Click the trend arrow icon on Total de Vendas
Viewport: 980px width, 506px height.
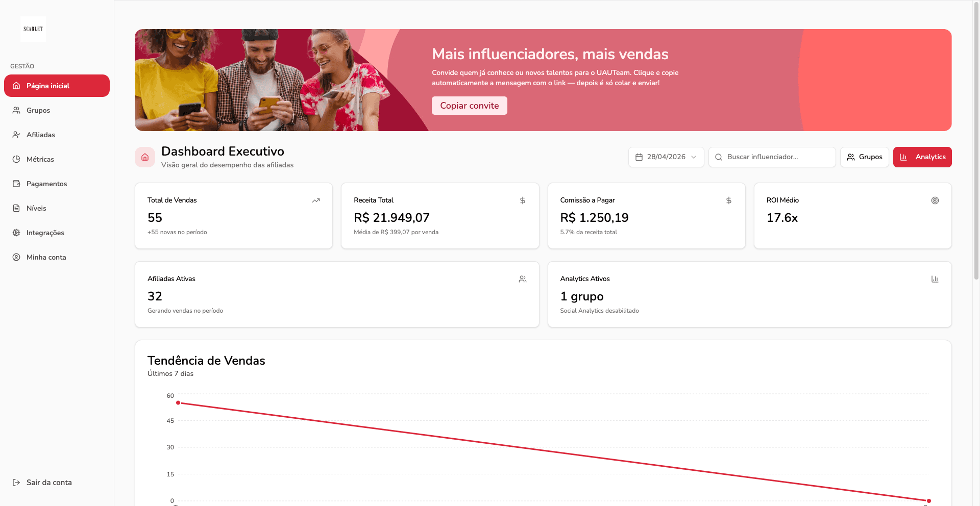coord(316,200)
